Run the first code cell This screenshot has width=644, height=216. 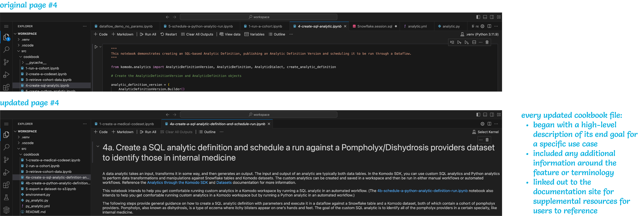(x=96, y=47)
